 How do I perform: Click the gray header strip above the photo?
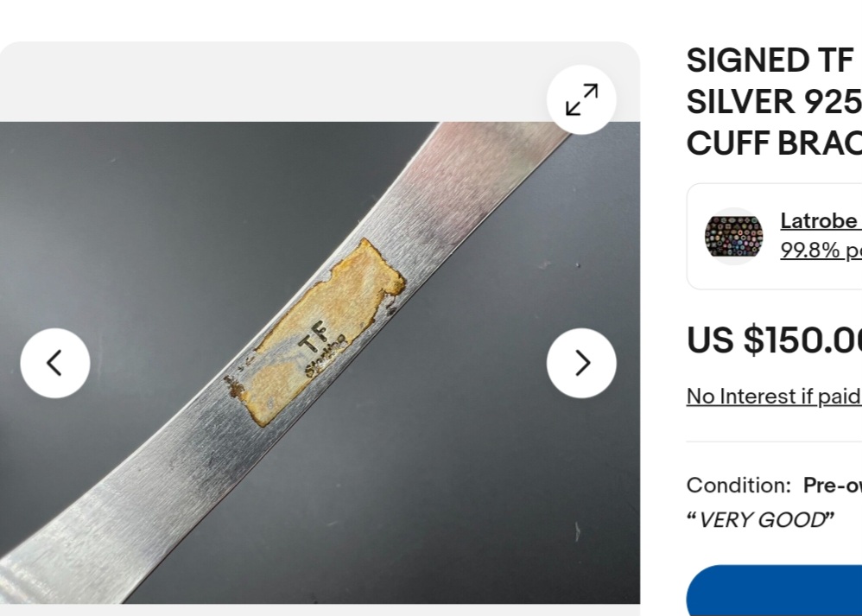(x=275, y=81)
